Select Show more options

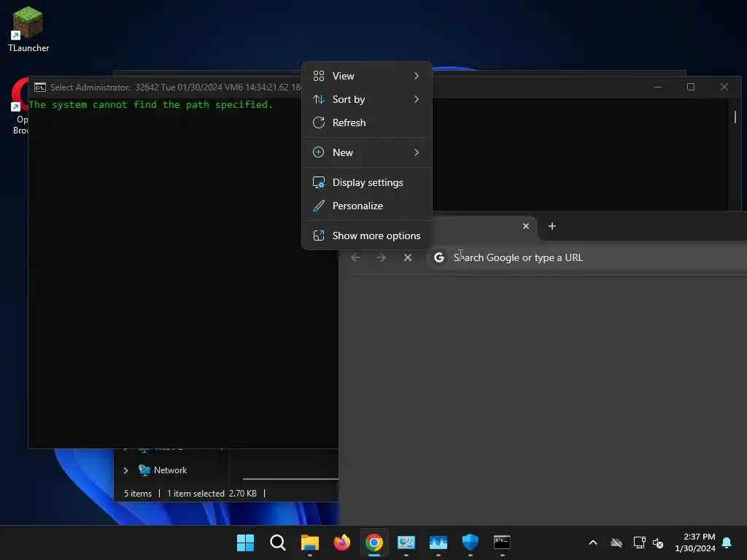366,236
